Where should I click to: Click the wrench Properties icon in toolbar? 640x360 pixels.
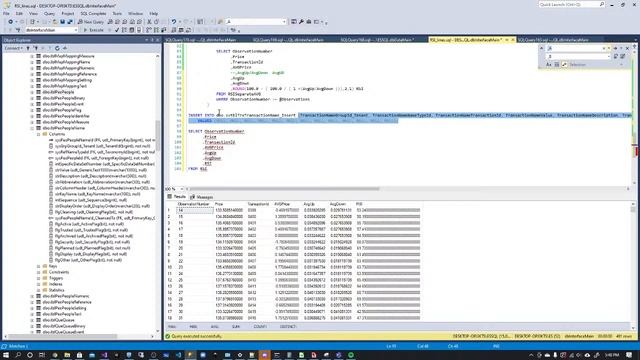tap(301, 22)
